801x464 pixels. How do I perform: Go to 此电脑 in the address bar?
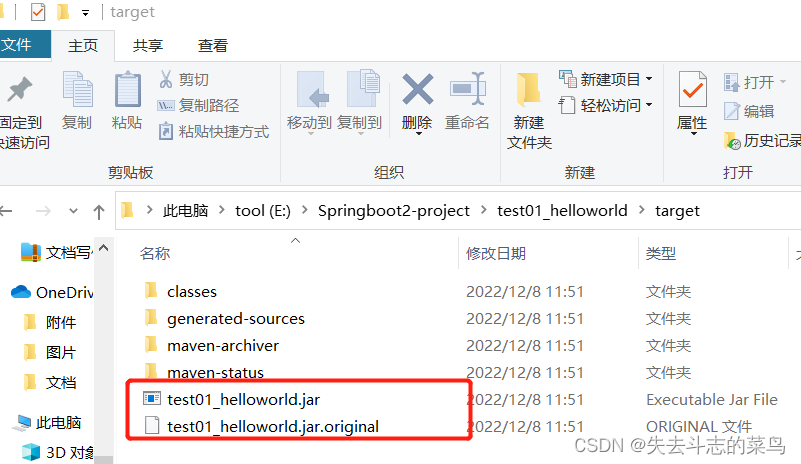tap(185, 211)
